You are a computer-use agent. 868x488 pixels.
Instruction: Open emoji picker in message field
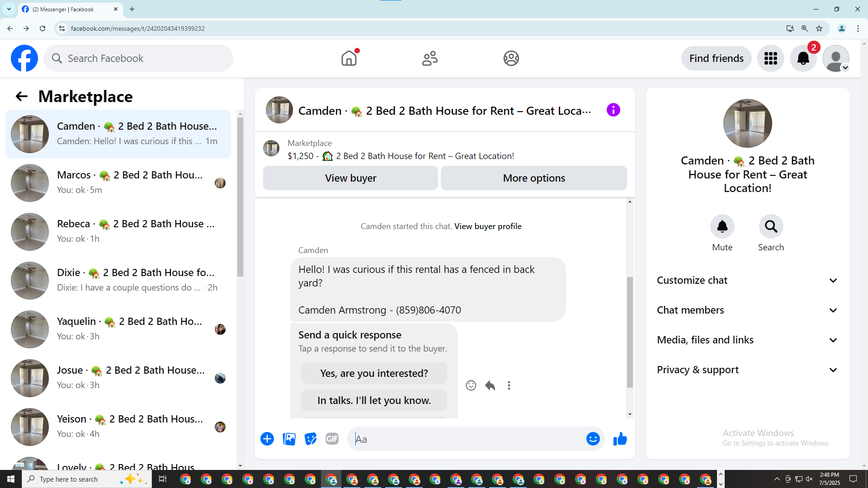pyautogui.click(x=593, y=439)
